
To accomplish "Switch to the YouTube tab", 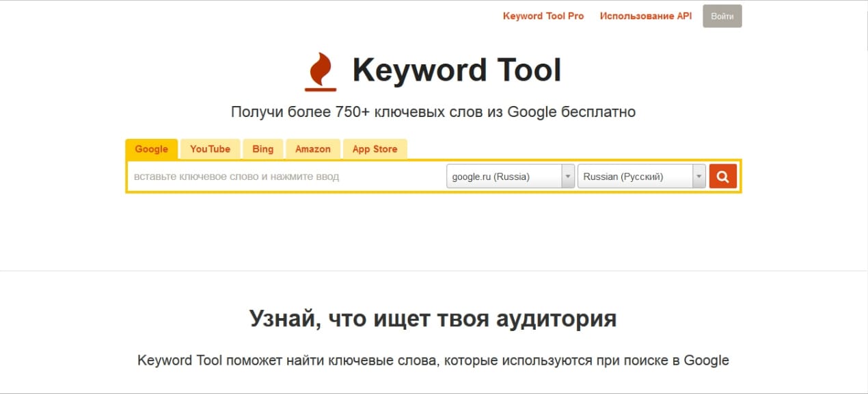I will pos(211,149).
